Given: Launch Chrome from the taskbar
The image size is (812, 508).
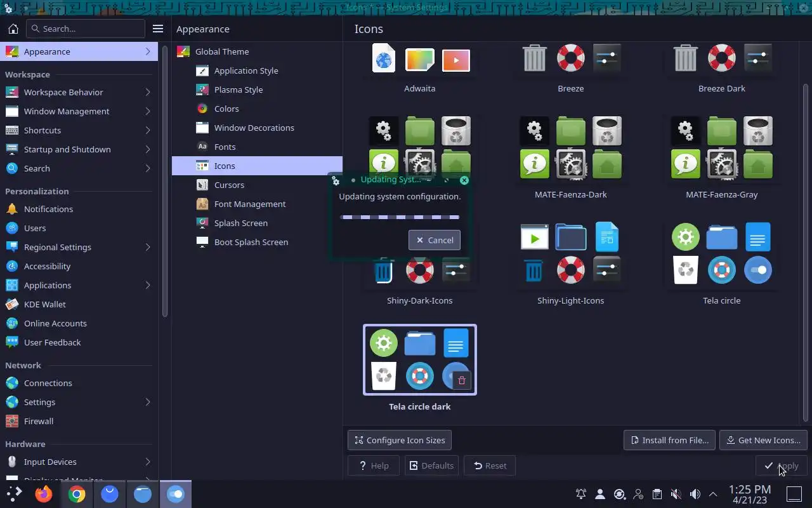Looking at the screenshot, I should 77,493.
